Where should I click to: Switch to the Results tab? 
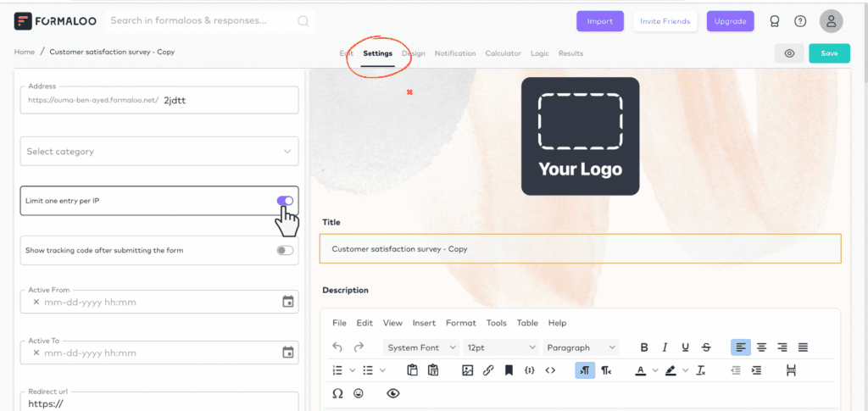[570, 53]
